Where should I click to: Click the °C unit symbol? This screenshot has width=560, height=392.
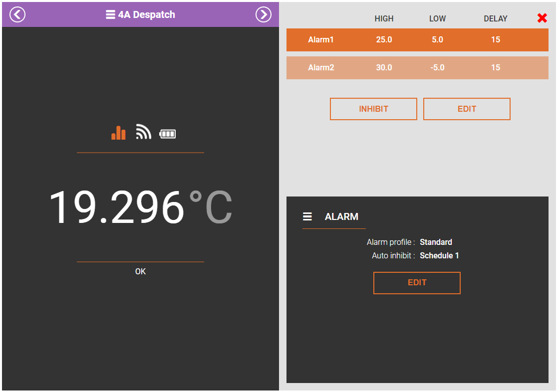coord(211,206)
